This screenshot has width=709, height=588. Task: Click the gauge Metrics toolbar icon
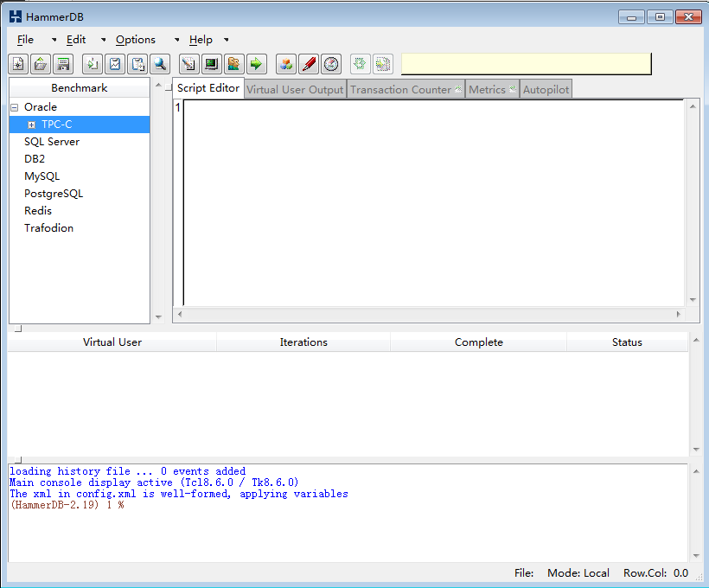331,64
